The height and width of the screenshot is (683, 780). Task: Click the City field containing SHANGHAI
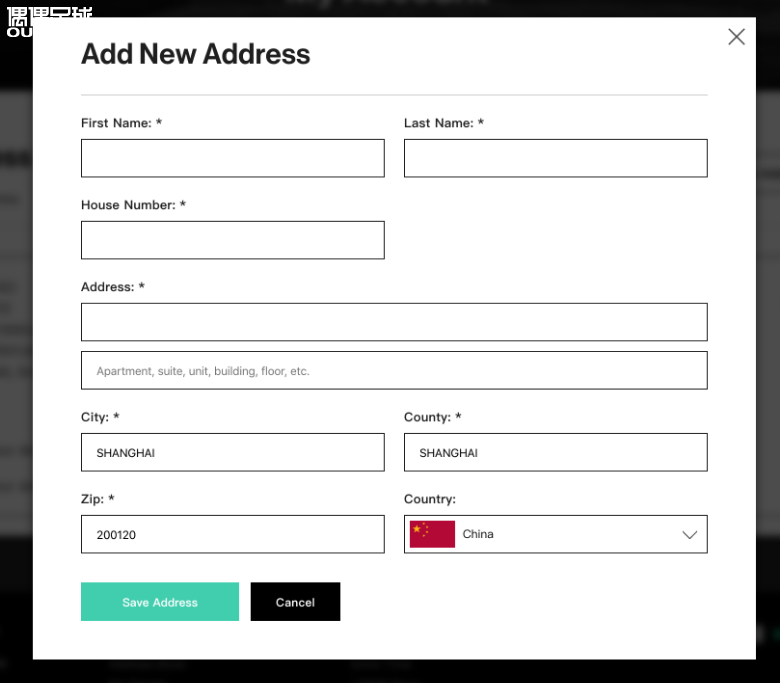pyautogui.click(x=232, y=452)
